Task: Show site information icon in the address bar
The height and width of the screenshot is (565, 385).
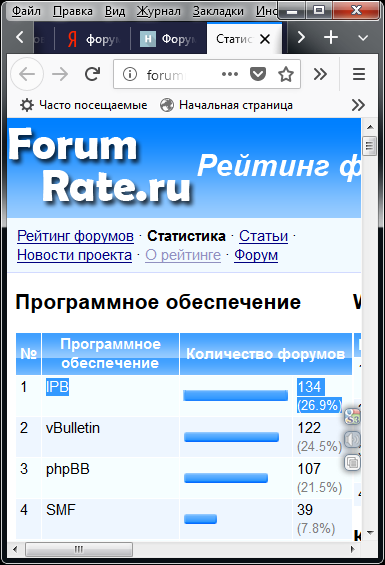Action: pyautogui.click(x=130, y=74)
